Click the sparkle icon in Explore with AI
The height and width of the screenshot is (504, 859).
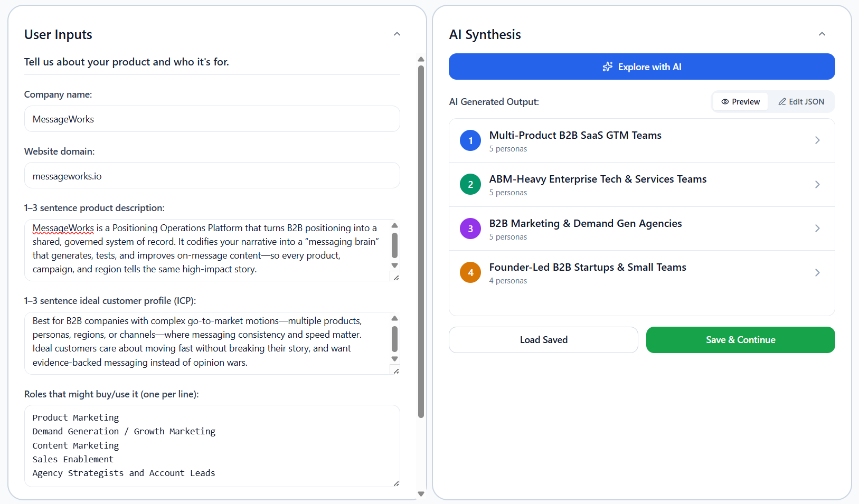pyautogui.click(x=608, y=67)
